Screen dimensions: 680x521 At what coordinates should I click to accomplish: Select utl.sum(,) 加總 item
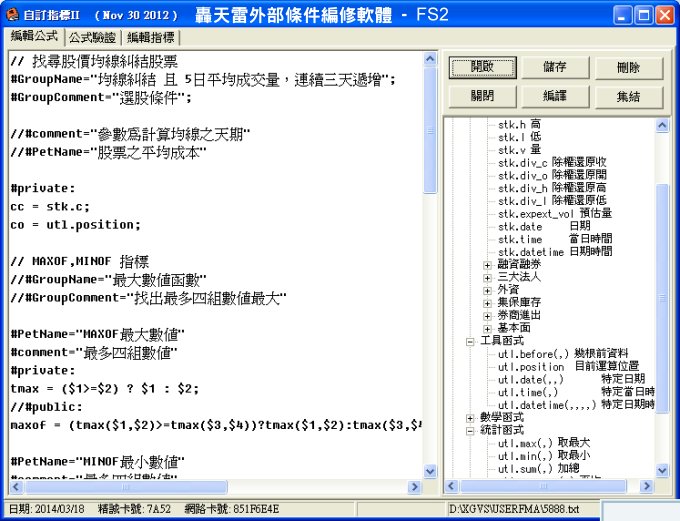click(x=538, y=469)
